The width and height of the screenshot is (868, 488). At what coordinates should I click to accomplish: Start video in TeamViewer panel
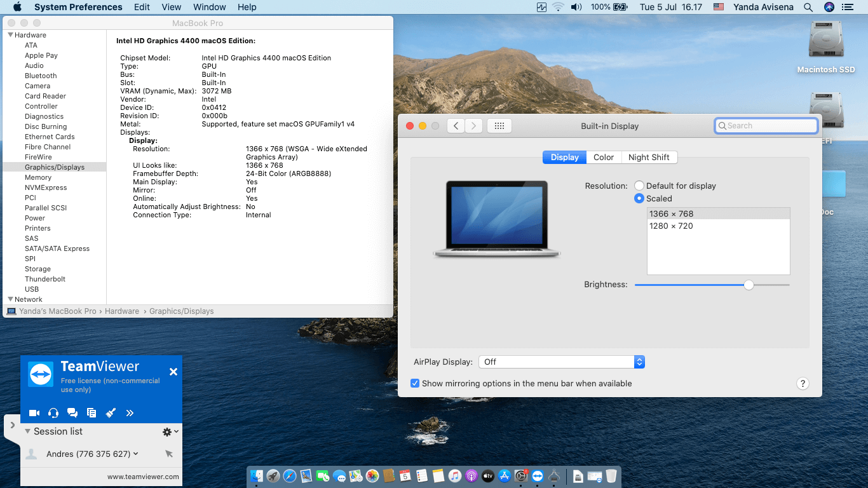click(34, 413)
